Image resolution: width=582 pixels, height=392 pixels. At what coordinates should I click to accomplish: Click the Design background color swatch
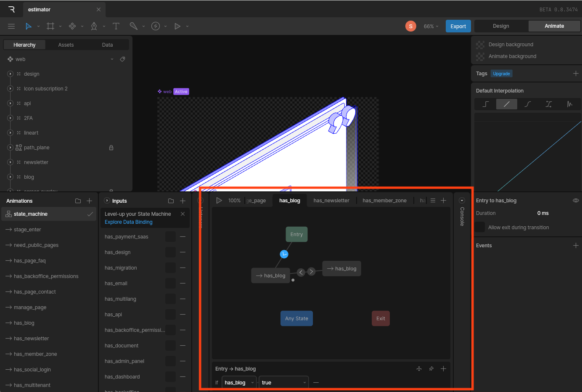pos(480,45)
